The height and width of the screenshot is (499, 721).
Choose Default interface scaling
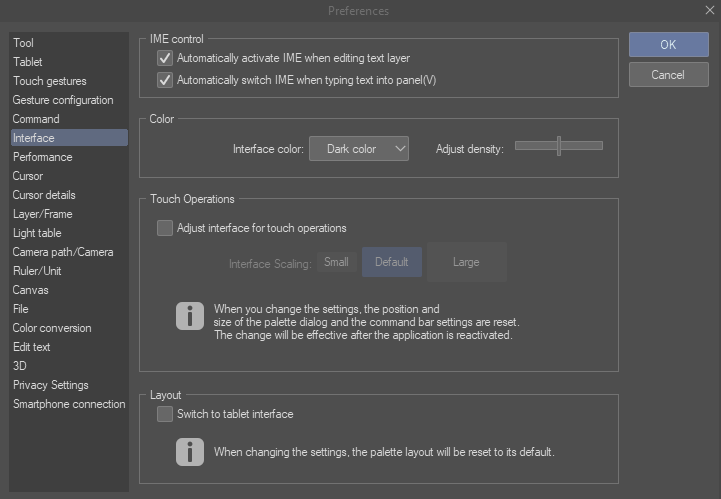click(392, 262)
